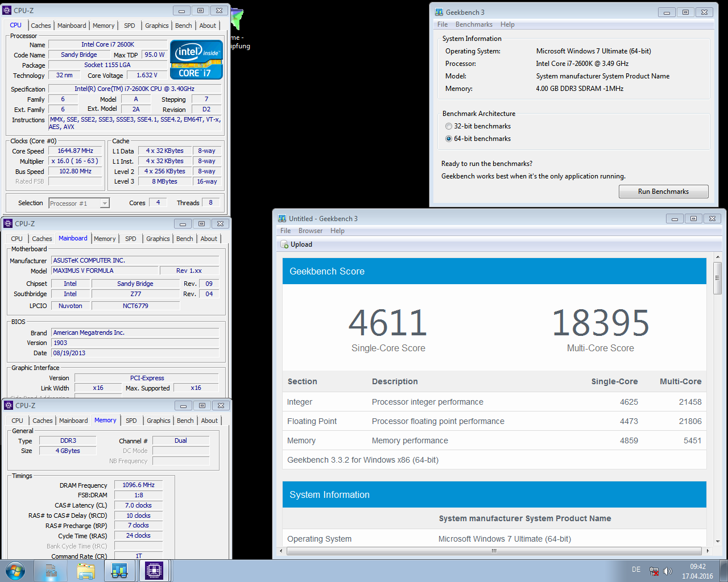The width and height of the screenshot is (728, 582).
Task: Open Graphics tab in CPU-Z Mainboard window
Action: pyautogui.click(x=158, y=239)
